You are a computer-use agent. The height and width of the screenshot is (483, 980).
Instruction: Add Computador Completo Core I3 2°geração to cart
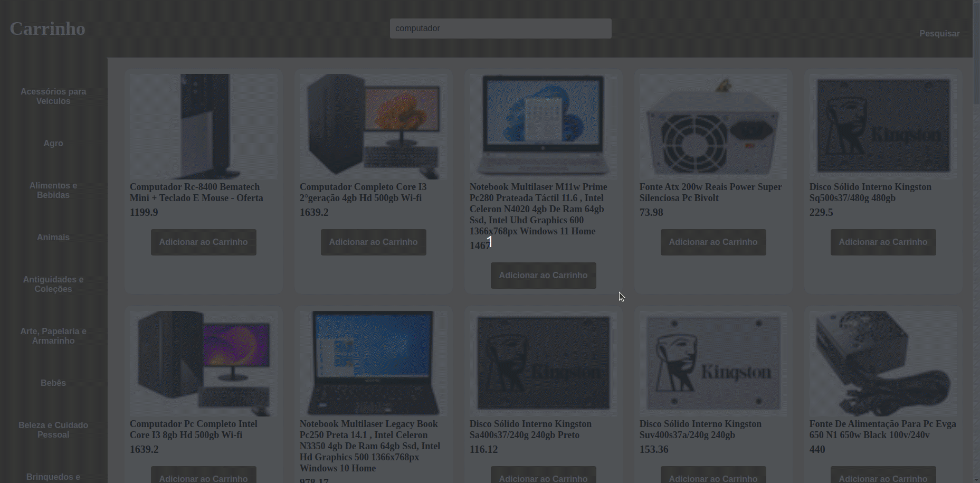coord(374,242)
